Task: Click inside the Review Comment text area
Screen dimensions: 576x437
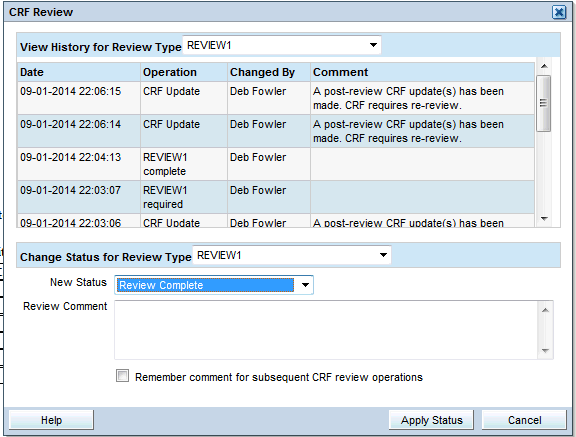Action: point(326,330)
